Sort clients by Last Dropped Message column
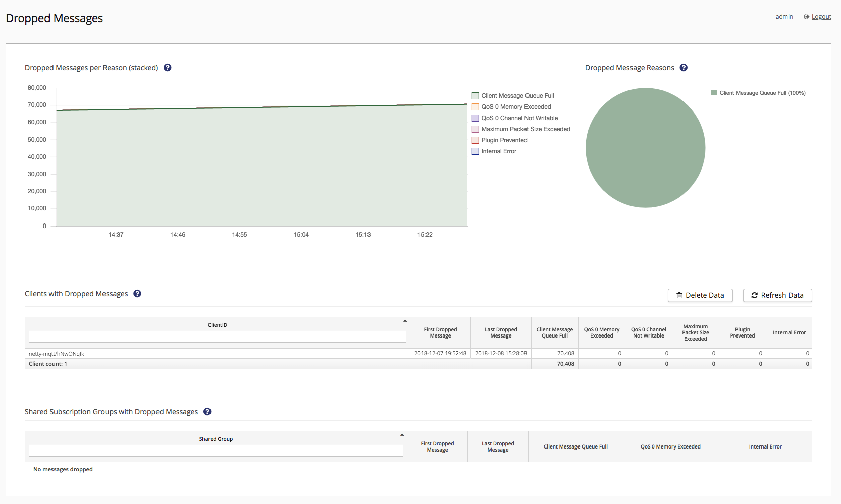 [x=501, y=333]
